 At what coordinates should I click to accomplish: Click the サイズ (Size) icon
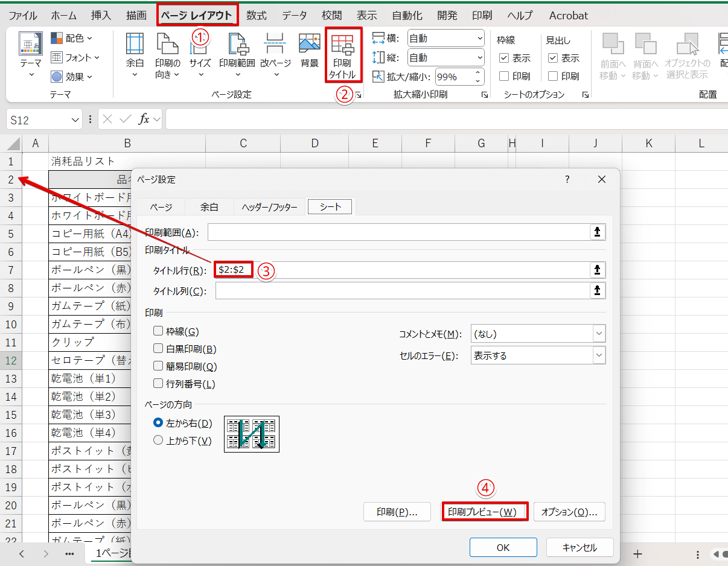pos(200,55)
